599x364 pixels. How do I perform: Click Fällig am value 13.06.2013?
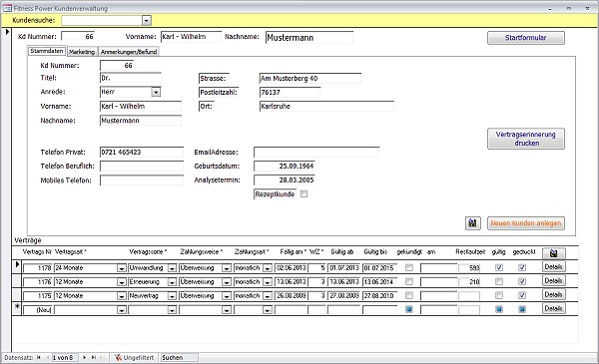point(292,282)
